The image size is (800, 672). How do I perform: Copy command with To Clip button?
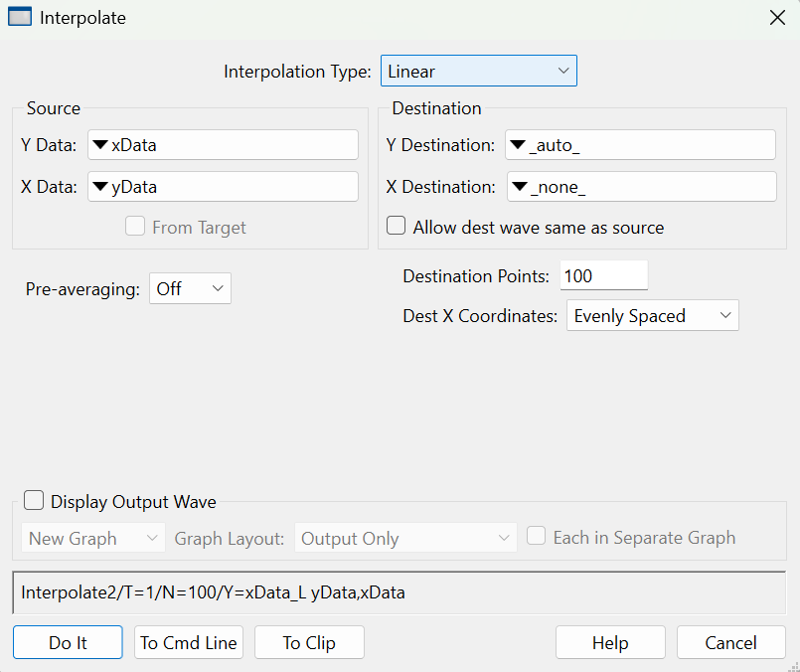coord(309,643)
